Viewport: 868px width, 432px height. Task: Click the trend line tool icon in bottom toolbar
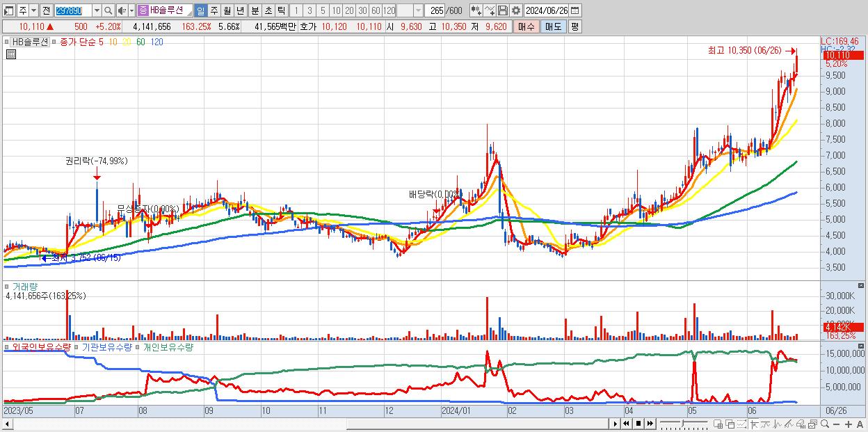coord(766,424)
